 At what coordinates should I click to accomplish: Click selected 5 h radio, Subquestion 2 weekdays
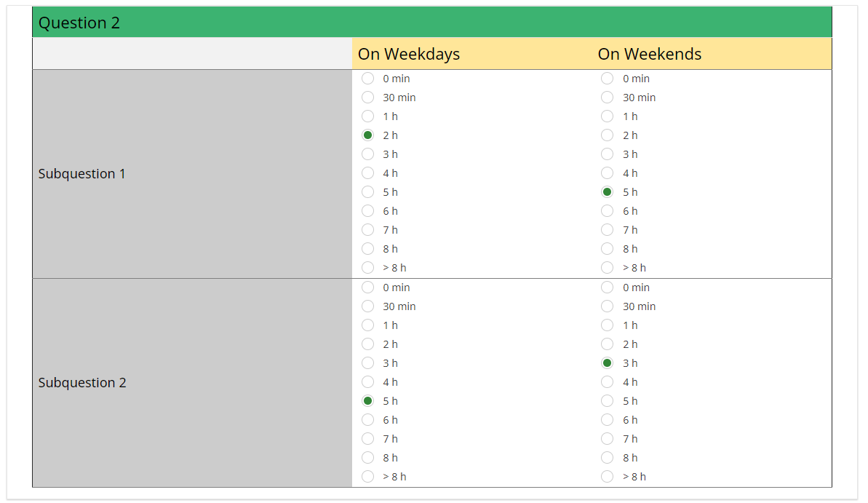368,401
